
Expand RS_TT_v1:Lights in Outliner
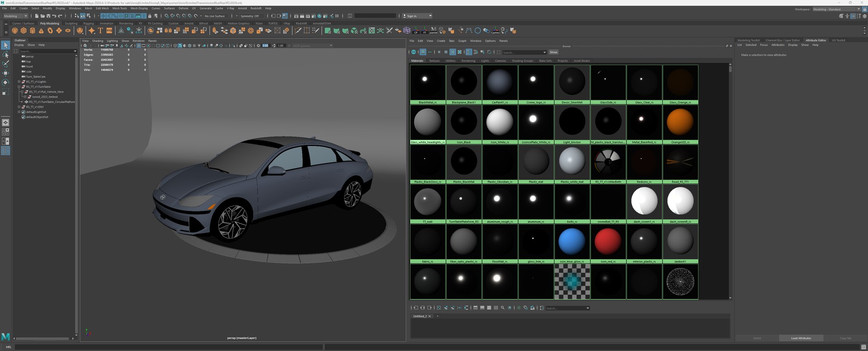(19, 82)
